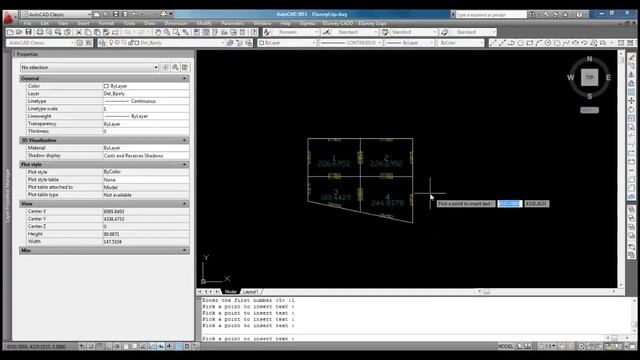Screen dimensions: 640x360
Task: Click the Line tool in Draw toolbar
Action: coord(493,42)
